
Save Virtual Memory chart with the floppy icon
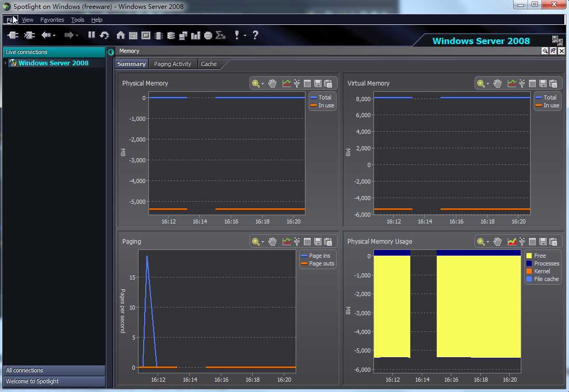pos(543,84)
